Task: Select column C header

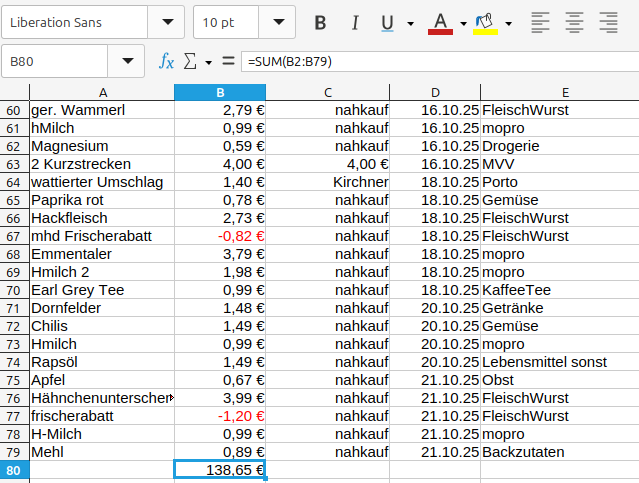Action: [x=327, y=92]
